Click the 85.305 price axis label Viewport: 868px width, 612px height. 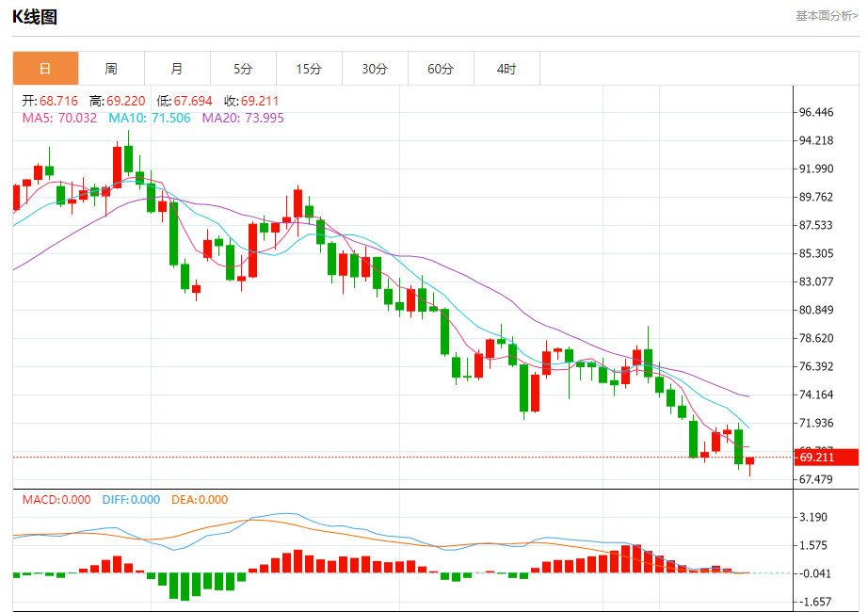[x=816, y=253]
